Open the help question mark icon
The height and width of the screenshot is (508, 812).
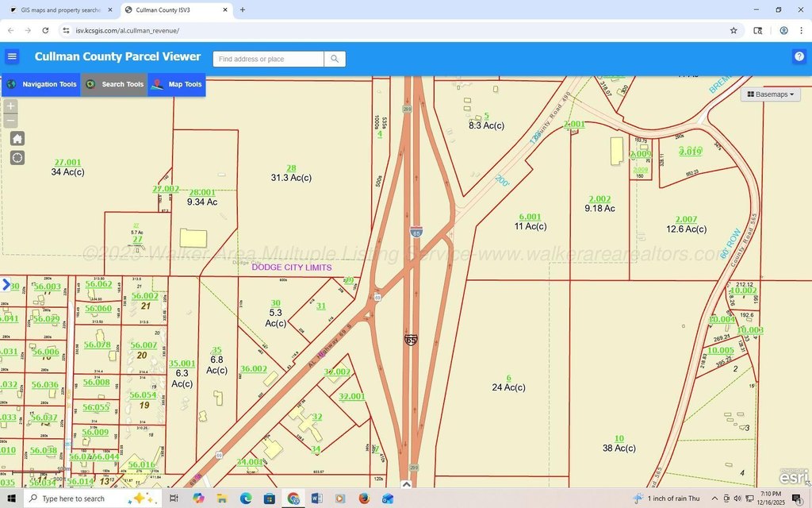click(799, 56)
